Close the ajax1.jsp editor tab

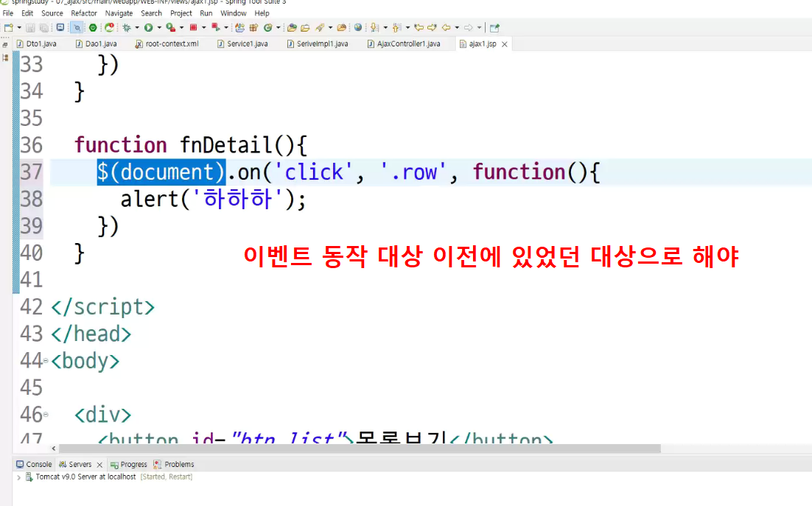(x=505, y=44)
